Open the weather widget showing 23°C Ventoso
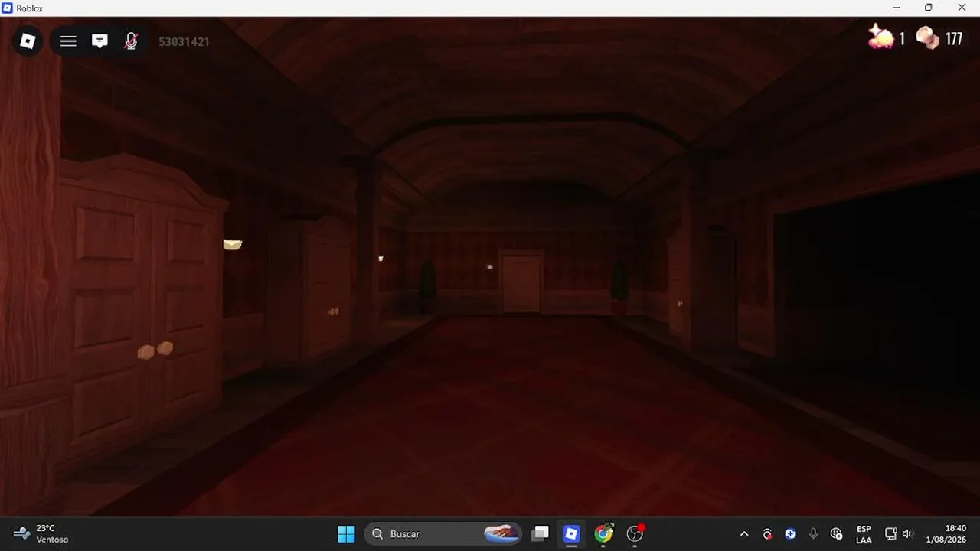980x551 pixels. (x=41, y=533)
